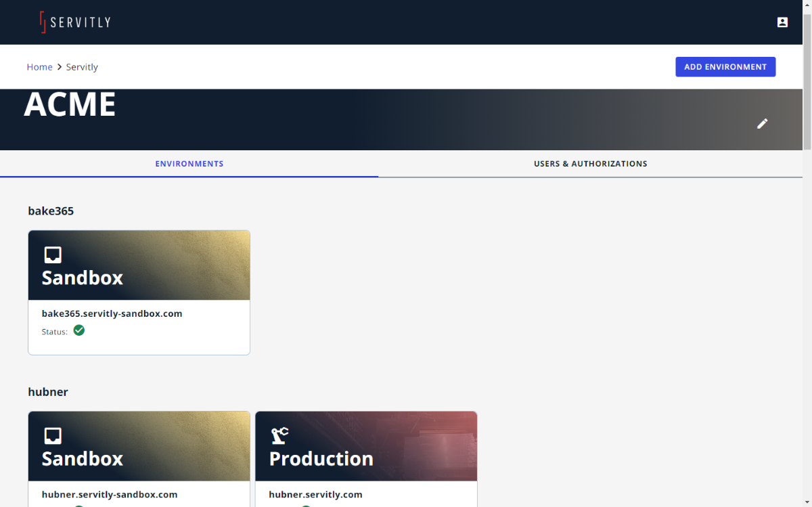Click green status checkmark on bake365 card
This screenshot has height=507, width=812.
coord(79,330)
